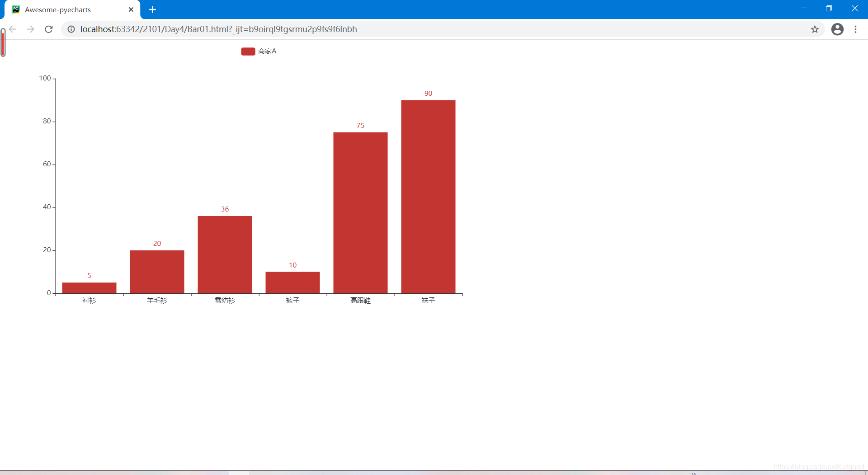Click the x-axis label 羊毛衫
868x475 pixels.
(157, 301)
